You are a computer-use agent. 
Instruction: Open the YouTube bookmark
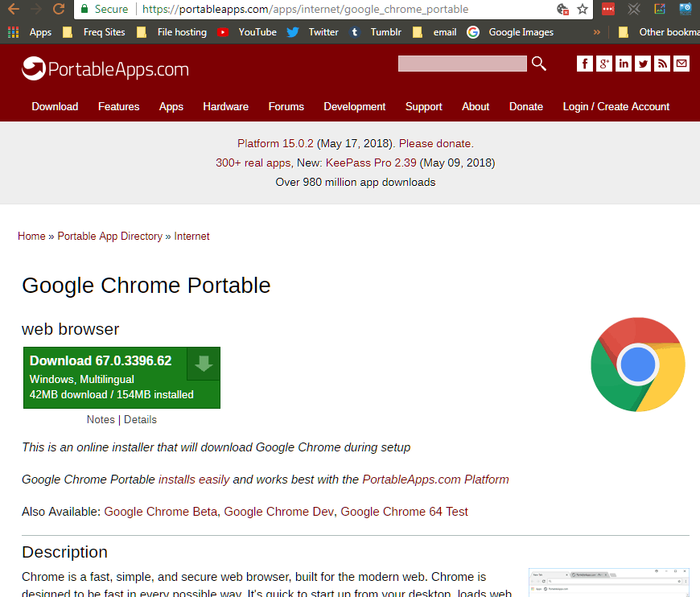coord(247,32)
